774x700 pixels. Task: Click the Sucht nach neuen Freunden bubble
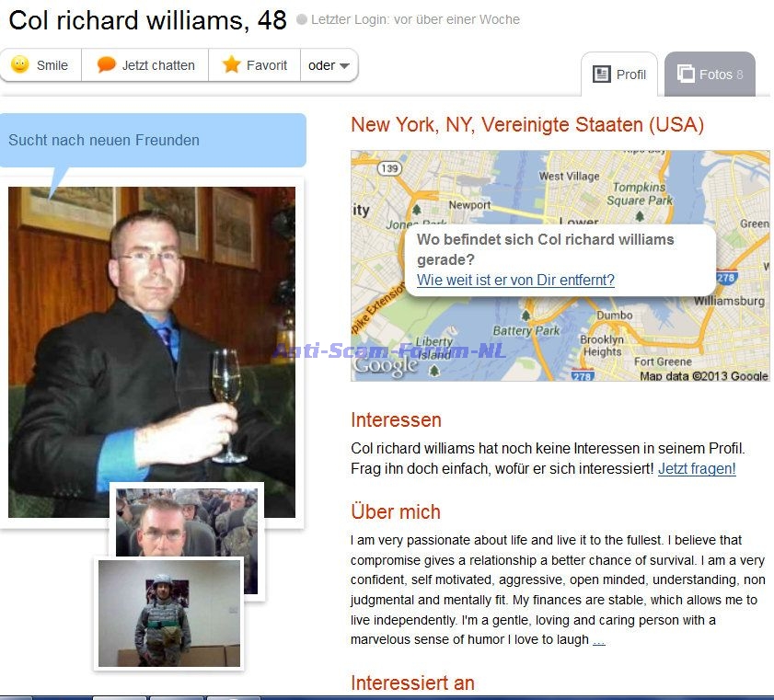point(153,140)
